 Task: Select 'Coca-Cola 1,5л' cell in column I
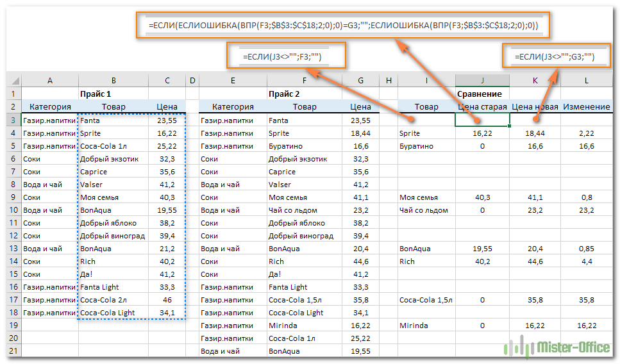coord(426,299)
